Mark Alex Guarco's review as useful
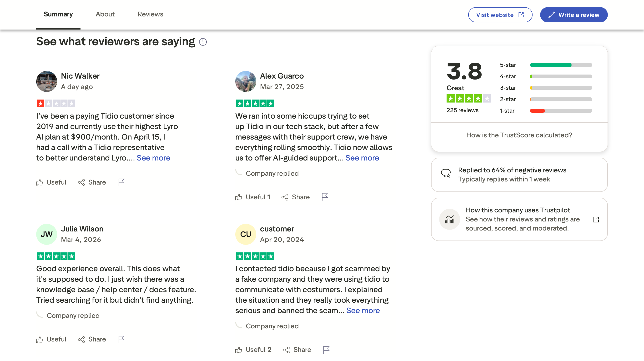644x361 pixels. pyautogui.click(x=252, y=197)
